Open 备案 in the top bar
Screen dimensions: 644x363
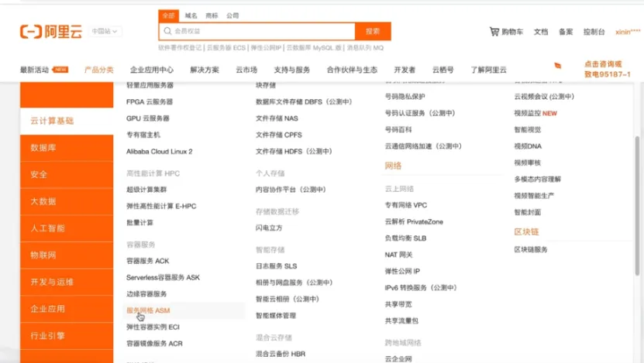pyautogui.click(x=566, y=32)
